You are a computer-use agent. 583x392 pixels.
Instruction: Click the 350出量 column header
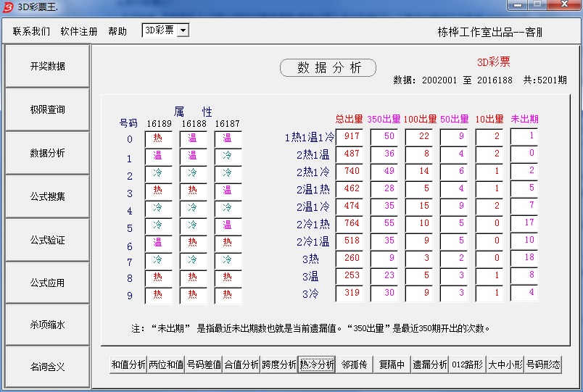pyautogui.click(x=384, y=120)
